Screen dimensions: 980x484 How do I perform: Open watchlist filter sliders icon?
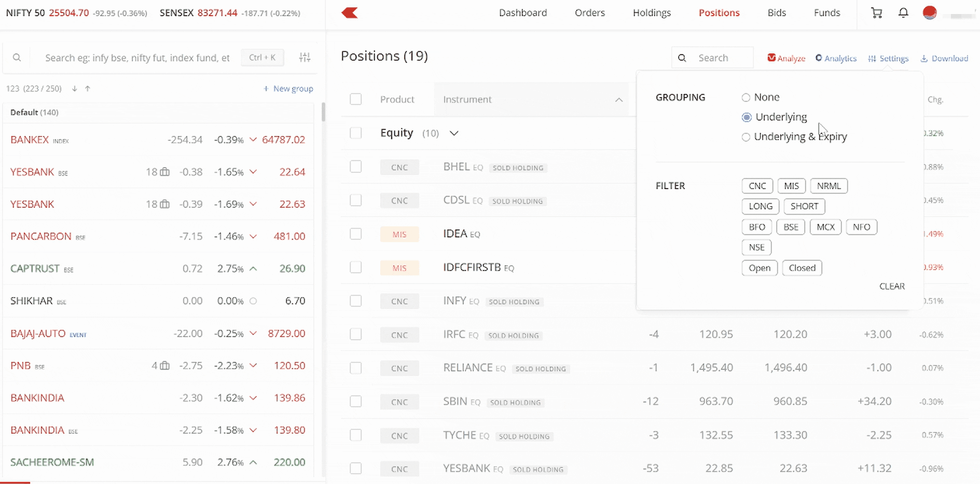(305, 58)
